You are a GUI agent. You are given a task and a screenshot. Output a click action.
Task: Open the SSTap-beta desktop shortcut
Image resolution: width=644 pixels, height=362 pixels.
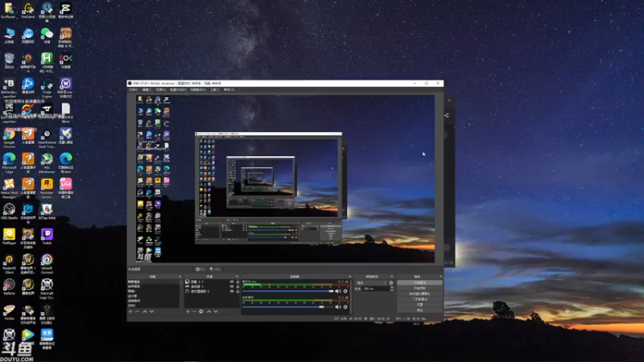click(47, 212)
